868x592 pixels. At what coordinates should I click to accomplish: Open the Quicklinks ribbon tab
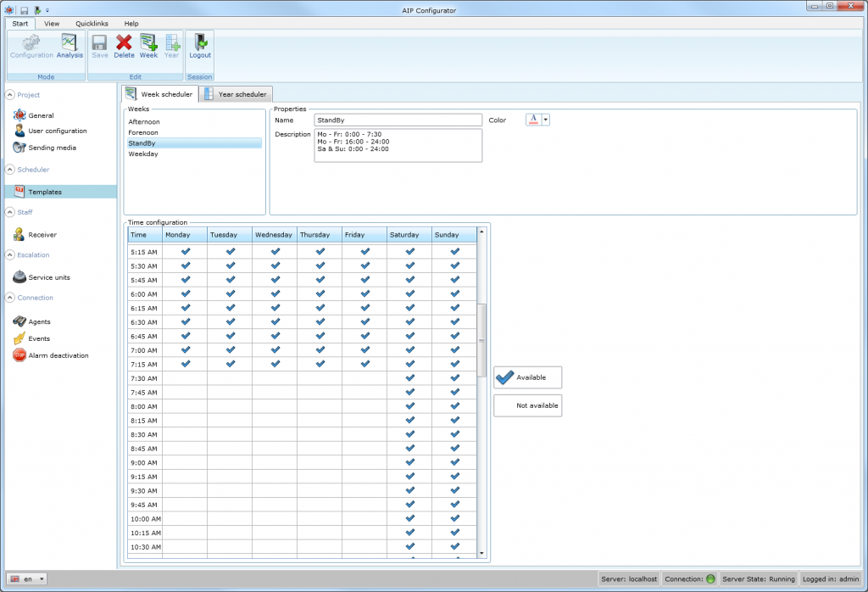[x=92, y=24]
